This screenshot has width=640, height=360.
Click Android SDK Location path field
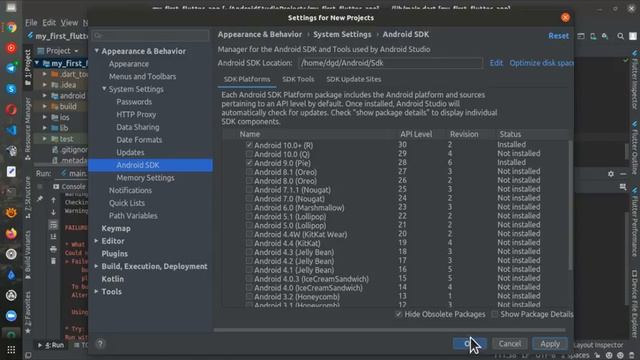click(x=390, y=63)
